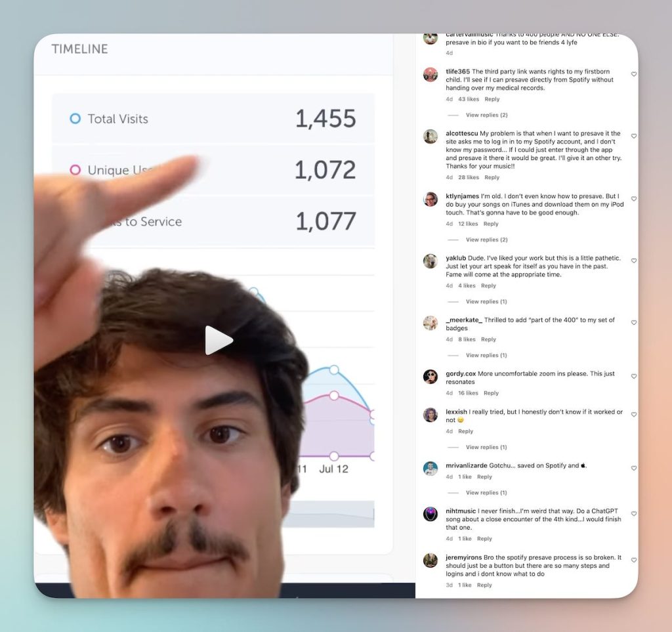Select the Jul 12 peak point on chart
Image resolution: width=672 pixels, height=632 pixels.
[334, 369]
